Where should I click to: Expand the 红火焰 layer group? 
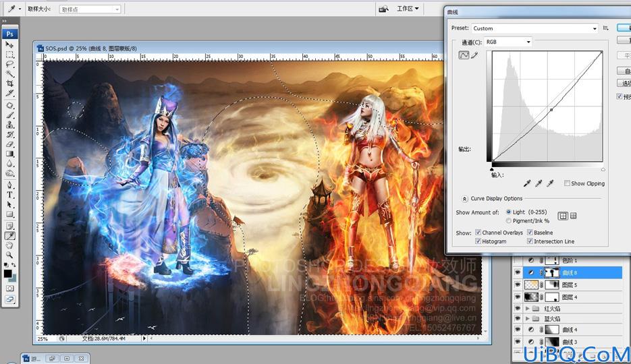pyautogui.click(x=528, y=309)
